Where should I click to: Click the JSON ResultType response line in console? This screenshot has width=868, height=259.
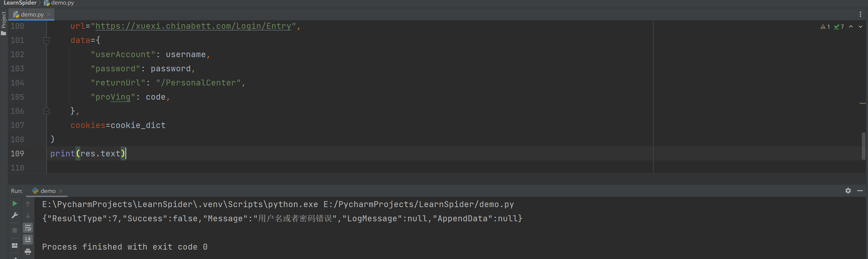(x=282, y=219)
